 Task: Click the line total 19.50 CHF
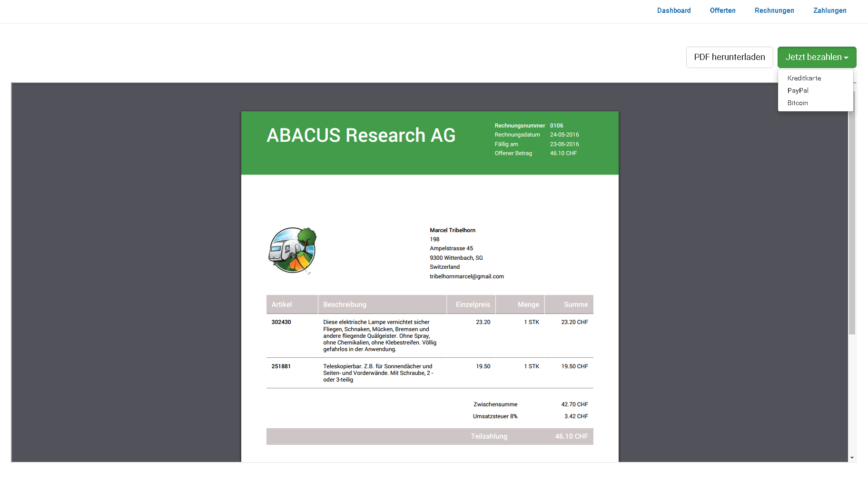574,366
